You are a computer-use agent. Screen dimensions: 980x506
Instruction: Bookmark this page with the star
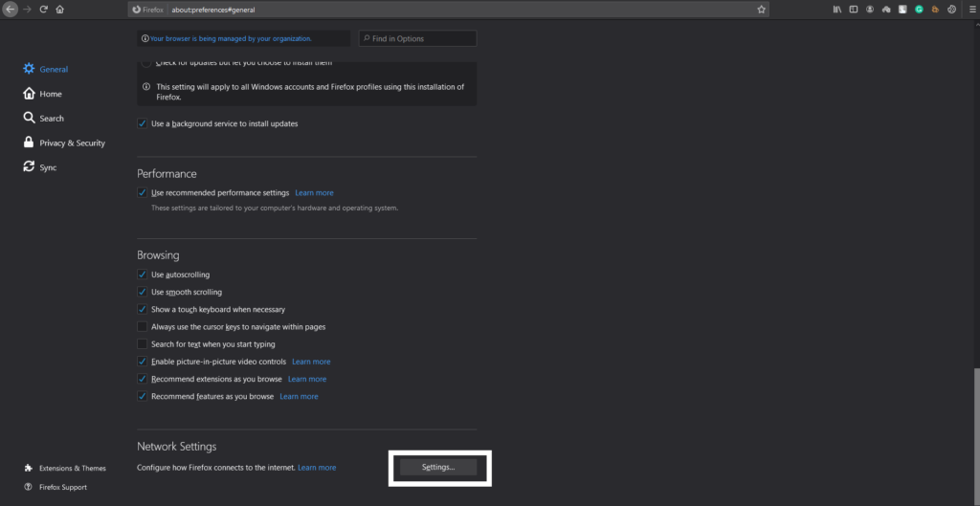coord(761,10)
